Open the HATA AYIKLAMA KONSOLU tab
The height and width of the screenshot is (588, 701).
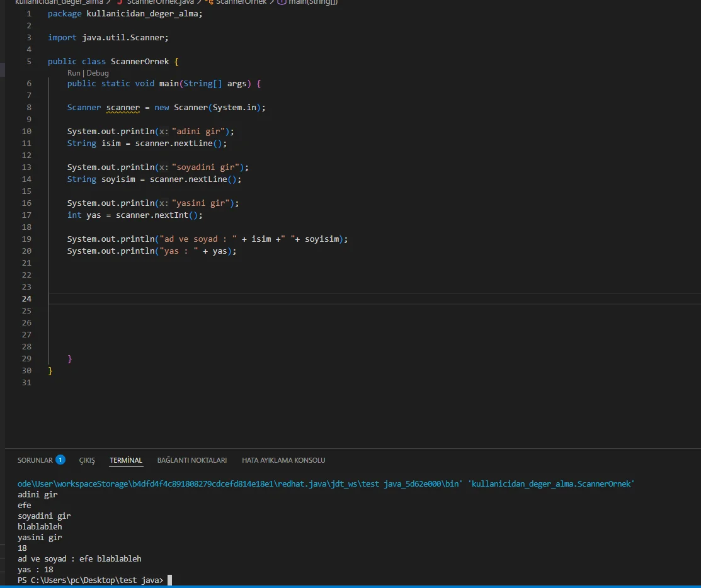point(283,460)
